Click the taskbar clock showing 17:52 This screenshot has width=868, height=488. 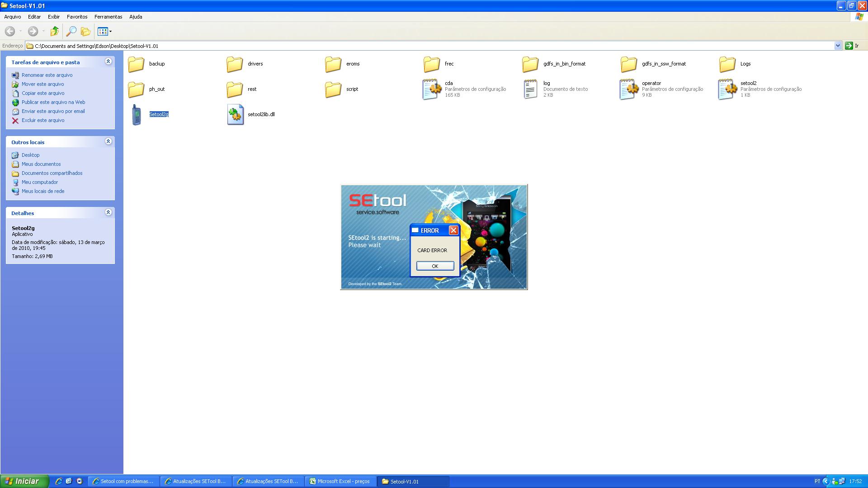(x=855, y=481)
